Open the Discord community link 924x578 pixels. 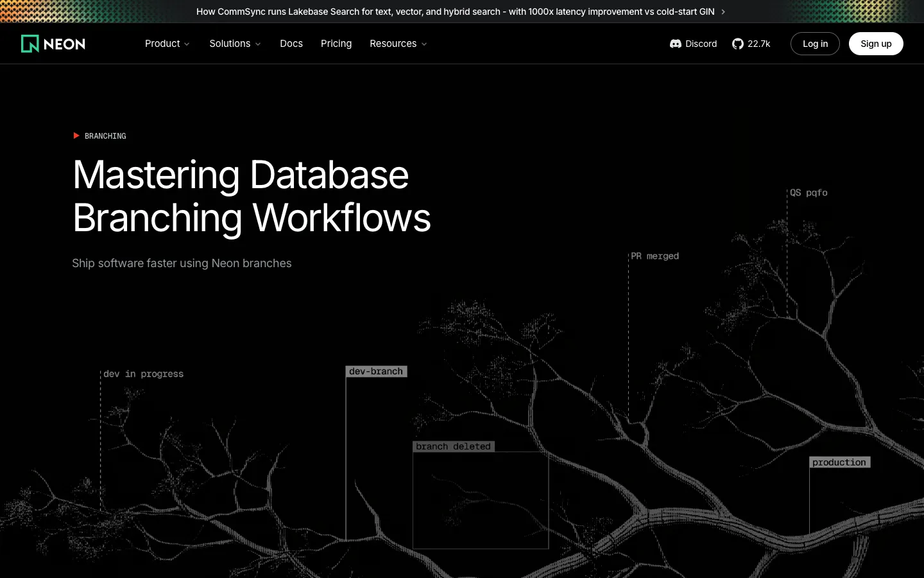tap(693, 44)
